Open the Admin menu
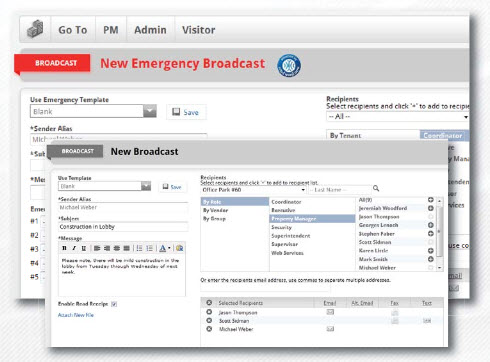 150,30
